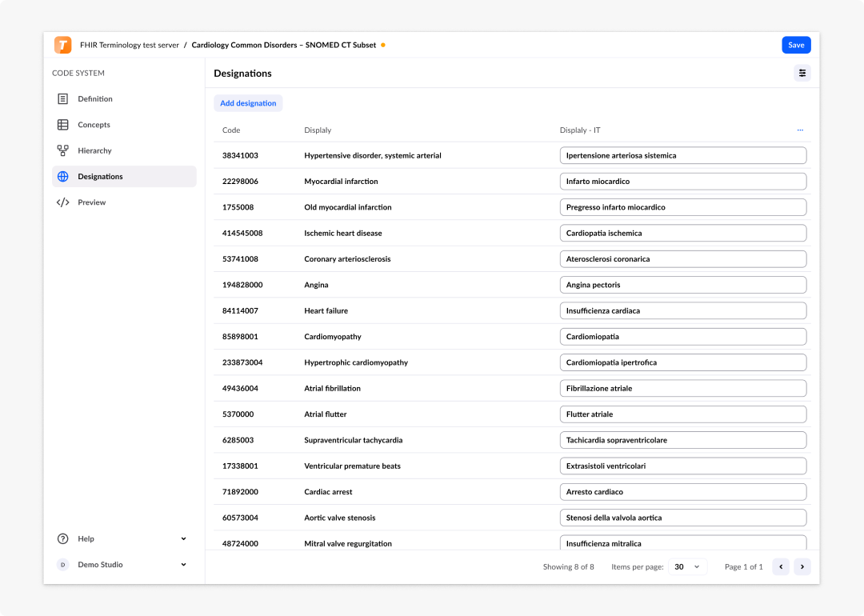Viewport: 864px width, 616px height.
Task: Click Aortic valve stenosis display text
Action: point(339,518)
